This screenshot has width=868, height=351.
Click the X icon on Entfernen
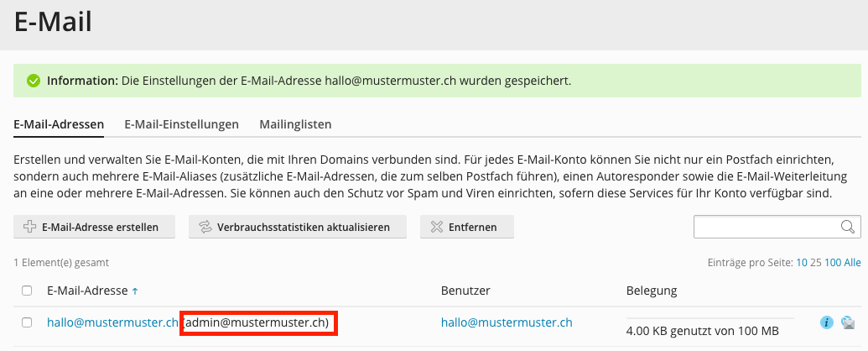click(436, 227)
